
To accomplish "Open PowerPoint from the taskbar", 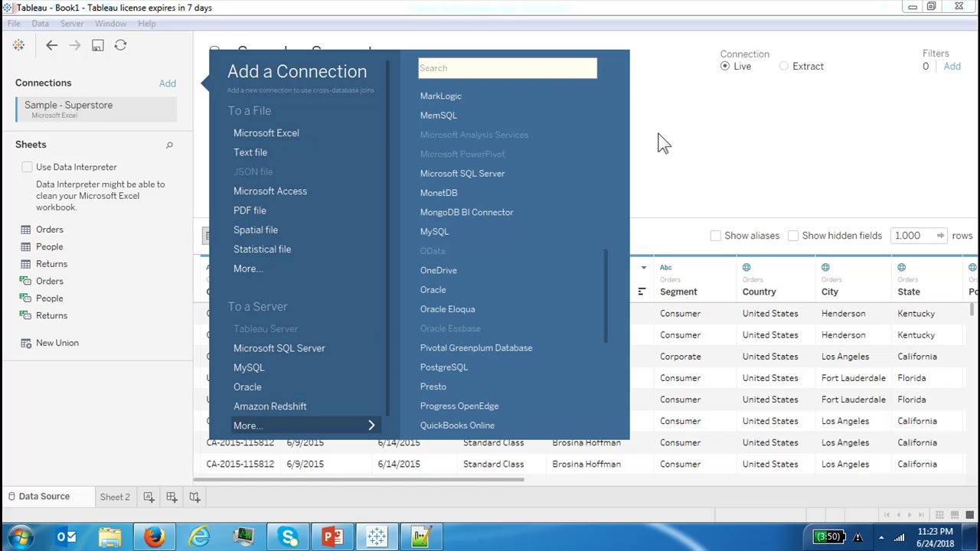I will (x=332, y=537).
